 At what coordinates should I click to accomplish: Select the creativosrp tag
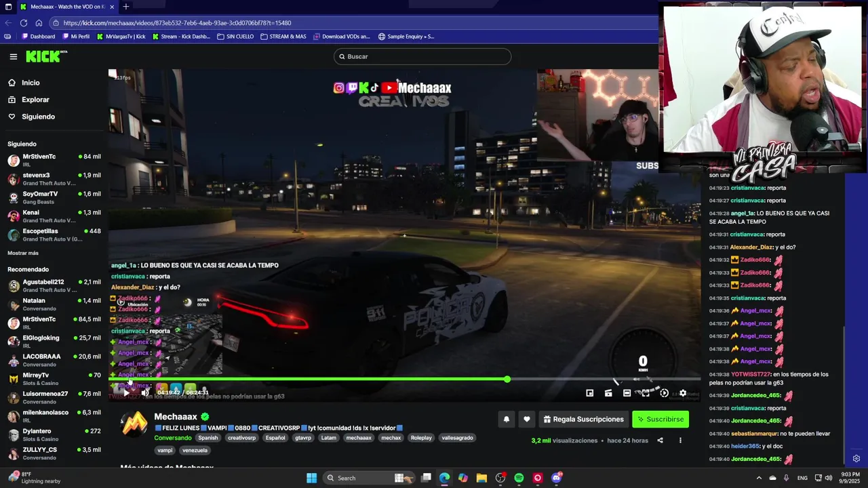coord(242,438)
